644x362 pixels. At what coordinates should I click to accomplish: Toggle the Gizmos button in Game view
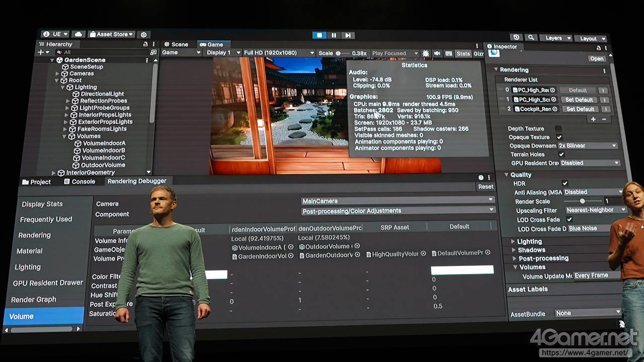click(478, 54)
